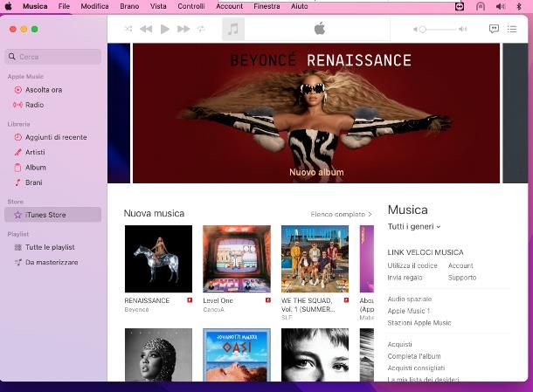Open the Up Next queue list icon
Viewport: 533px width, 392px height.
(x=512, y=29)
